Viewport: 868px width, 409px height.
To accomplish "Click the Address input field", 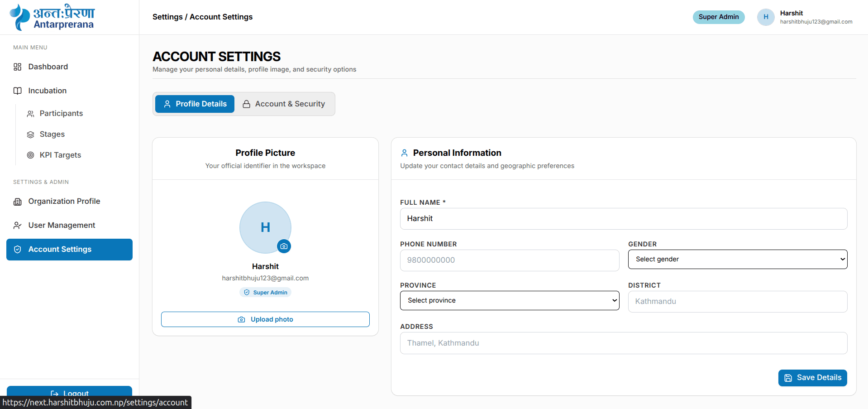I will (x=624, y=343).
